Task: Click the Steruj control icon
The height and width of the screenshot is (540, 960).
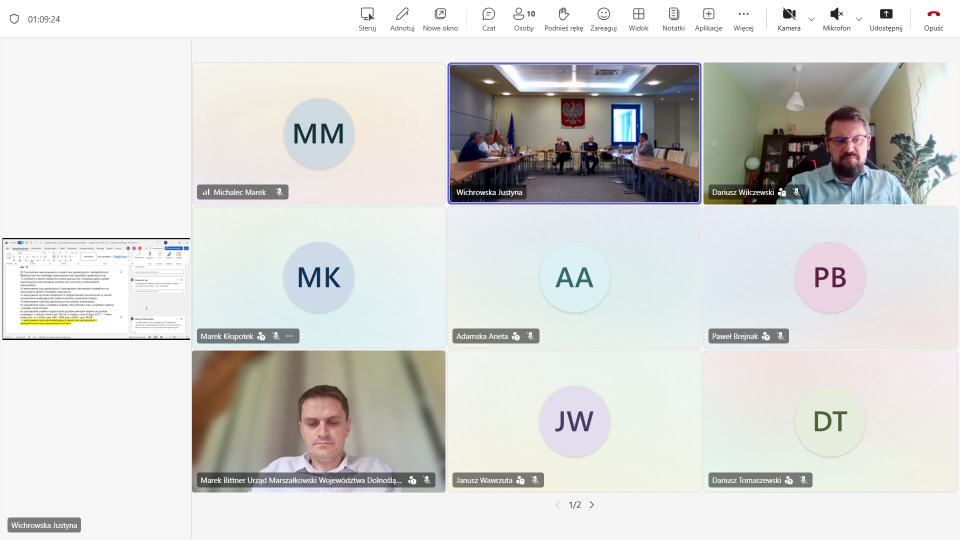Action: 367,19
